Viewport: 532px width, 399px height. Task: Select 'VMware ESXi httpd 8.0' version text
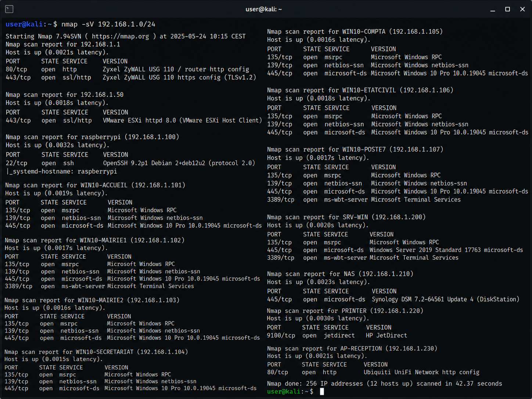click(139, 121)
